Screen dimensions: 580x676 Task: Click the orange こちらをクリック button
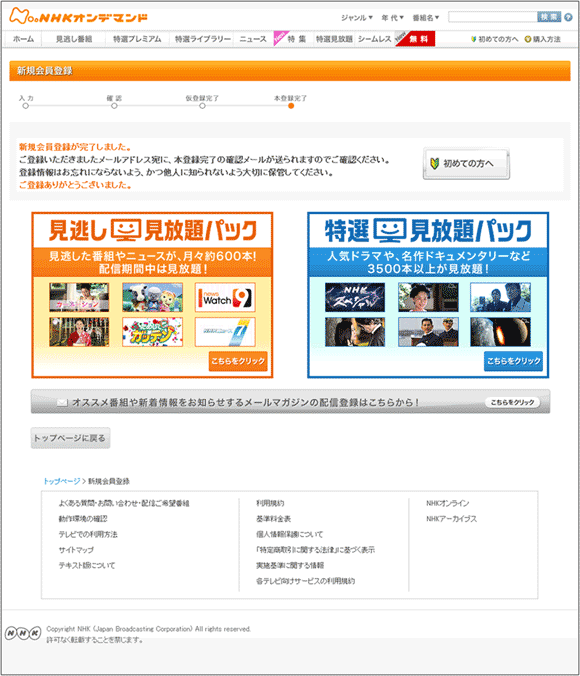point(238,361)
